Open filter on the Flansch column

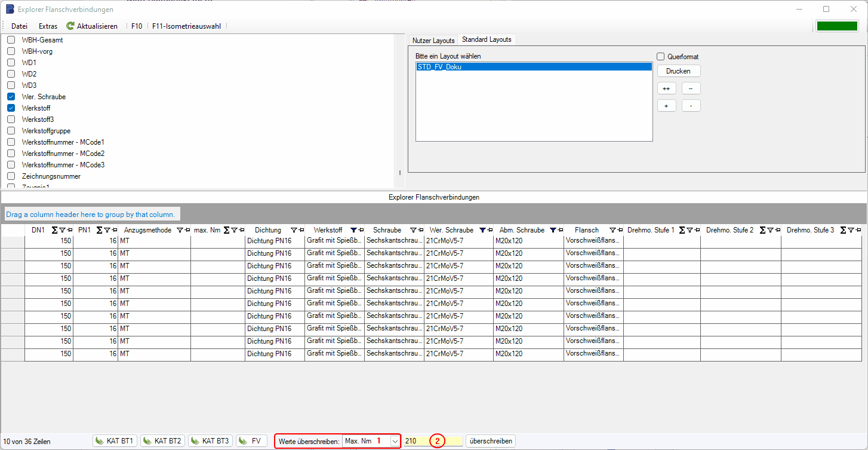612,230
